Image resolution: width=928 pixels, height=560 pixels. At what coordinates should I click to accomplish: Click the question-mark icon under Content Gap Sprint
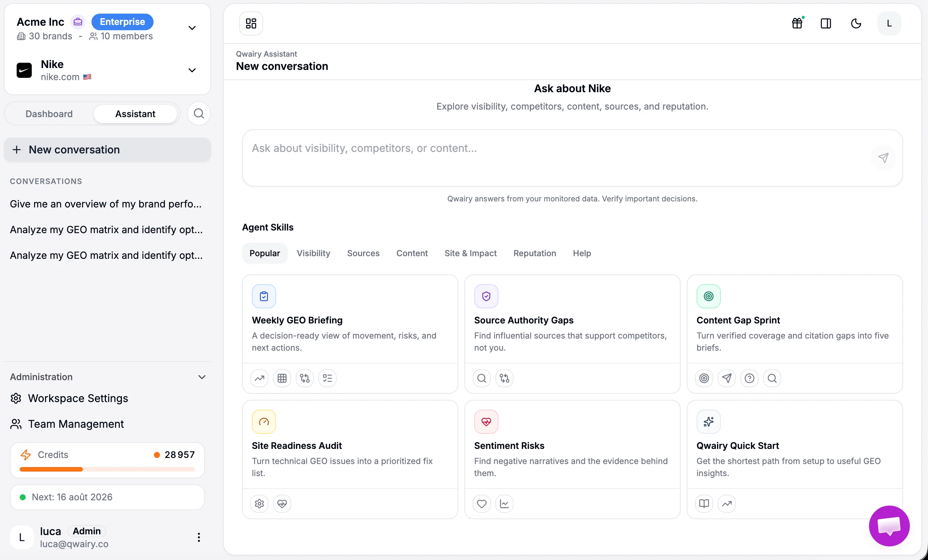(750, 378)
